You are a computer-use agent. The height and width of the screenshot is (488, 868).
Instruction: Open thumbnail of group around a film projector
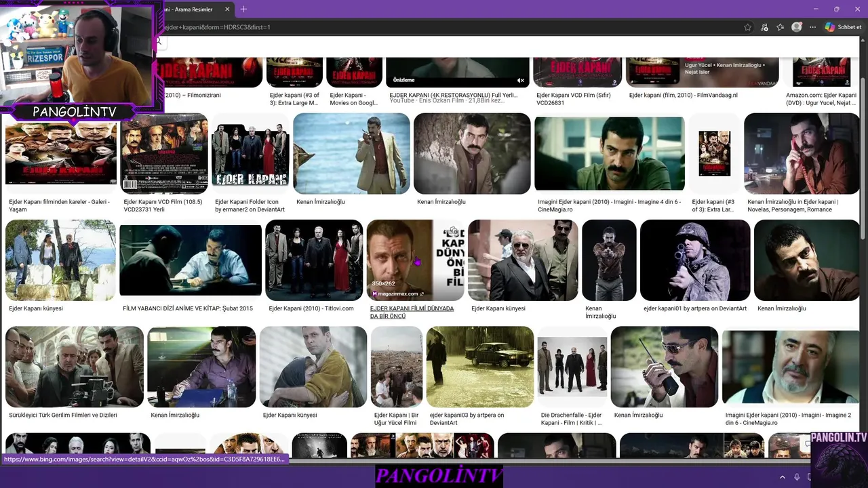pyautogui.click(x=75, y=367)
